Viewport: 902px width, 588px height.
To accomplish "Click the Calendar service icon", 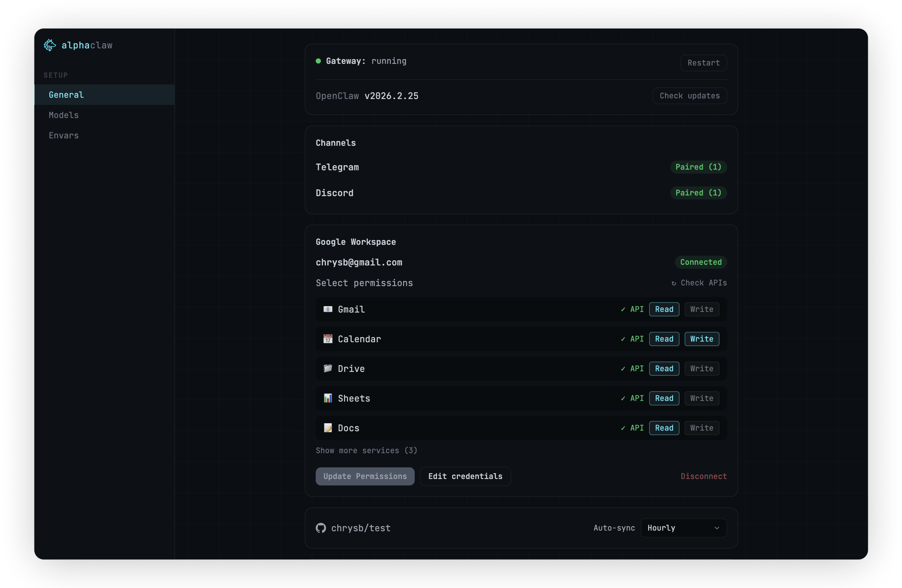I will pos(328,339).
